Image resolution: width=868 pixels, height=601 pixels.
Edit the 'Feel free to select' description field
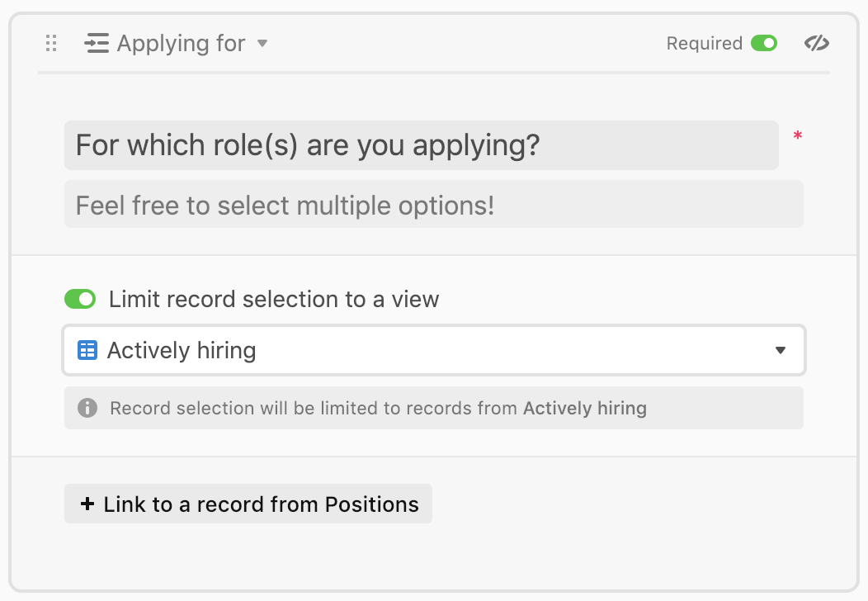[x=434, y=205]
